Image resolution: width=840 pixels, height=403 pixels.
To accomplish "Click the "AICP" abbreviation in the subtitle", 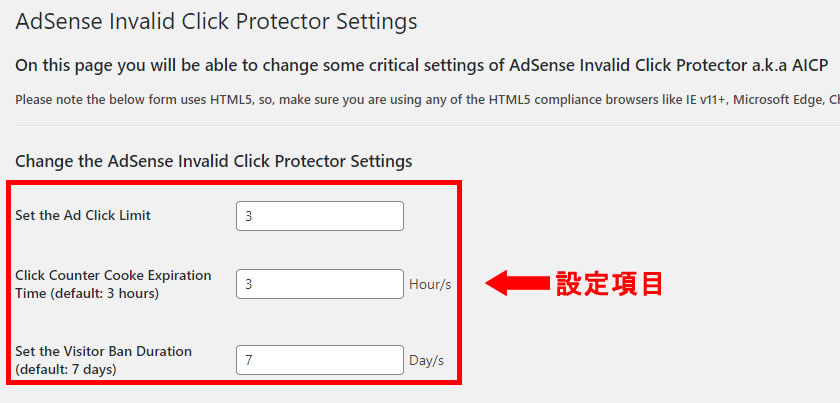I will point(806,65).
